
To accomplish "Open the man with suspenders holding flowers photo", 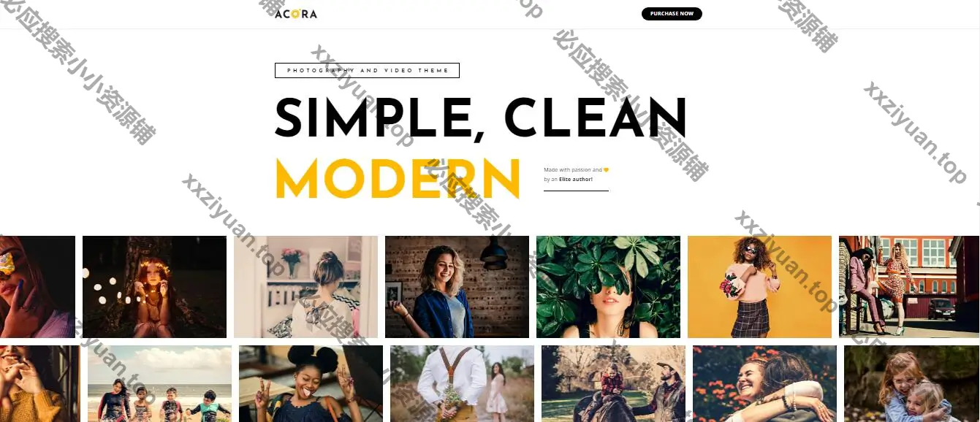I will [x=462, y=384].
